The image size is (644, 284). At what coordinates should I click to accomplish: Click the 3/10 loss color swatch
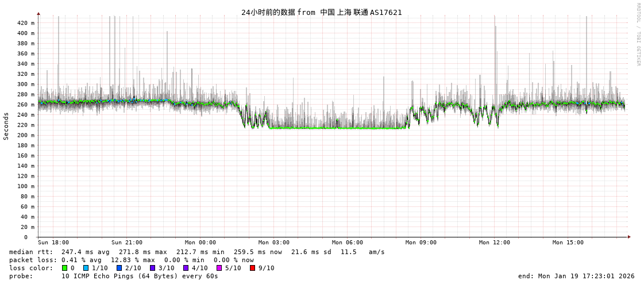152,268
